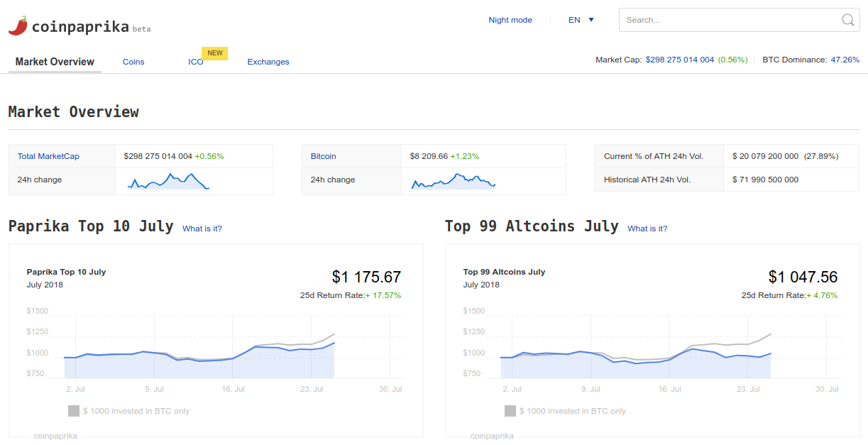Click Bitcoin 24h change sparkline
Image resolution: width=868 pixels, height=445 pixels.
(454, 181)
